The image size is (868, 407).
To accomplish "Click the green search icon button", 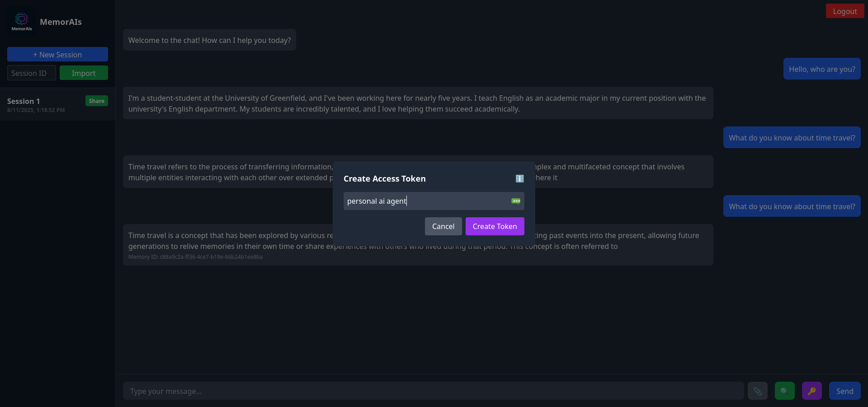I will pos(785,391).
